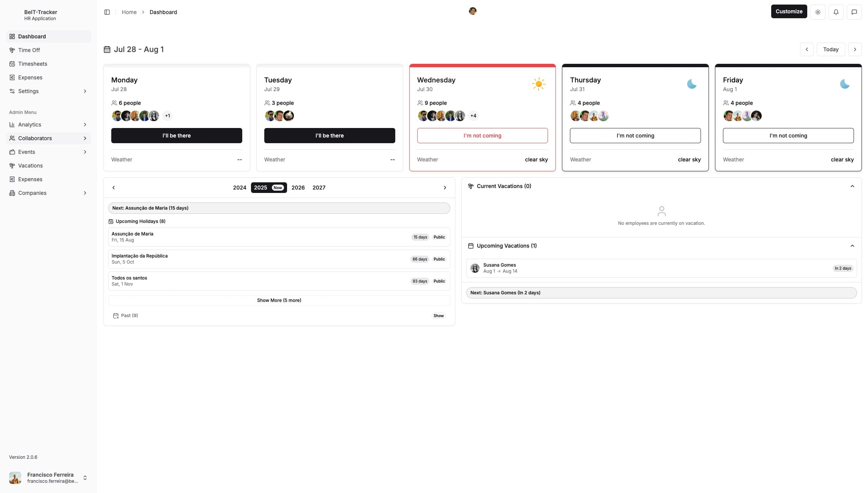
Task: Open the Dashboard section in sidebar
Action: (x=32, y=36)
